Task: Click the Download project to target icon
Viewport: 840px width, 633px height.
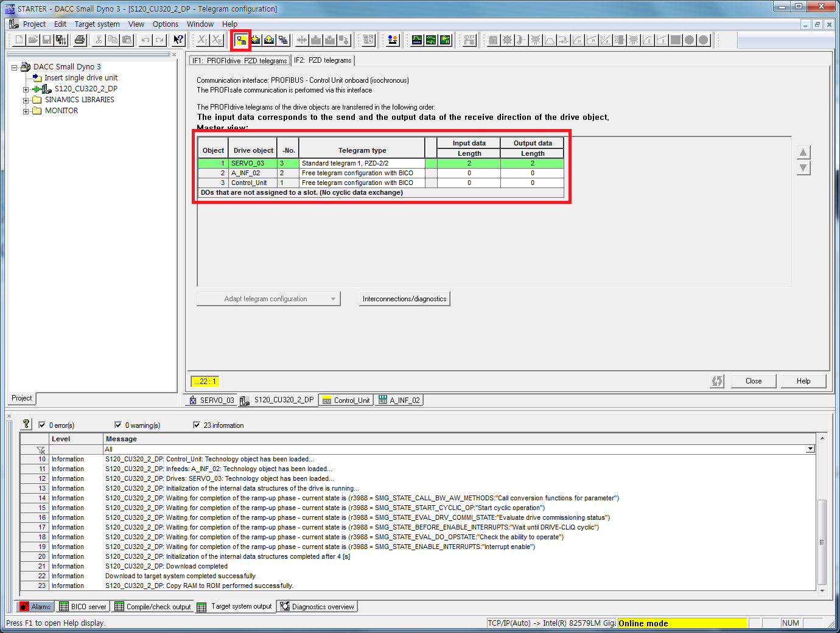Action: coord(255,40)
